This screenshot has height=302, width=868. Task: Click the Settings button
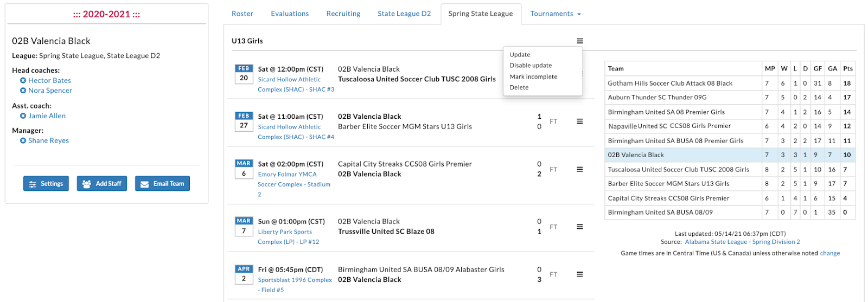[x=46, y=184]
